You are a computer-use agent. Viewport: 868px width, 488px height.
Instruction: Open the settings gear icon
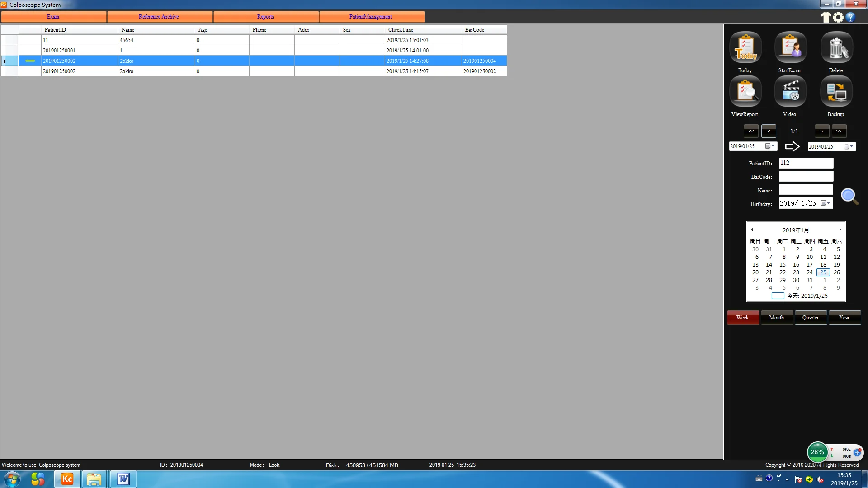coord(838,17)
